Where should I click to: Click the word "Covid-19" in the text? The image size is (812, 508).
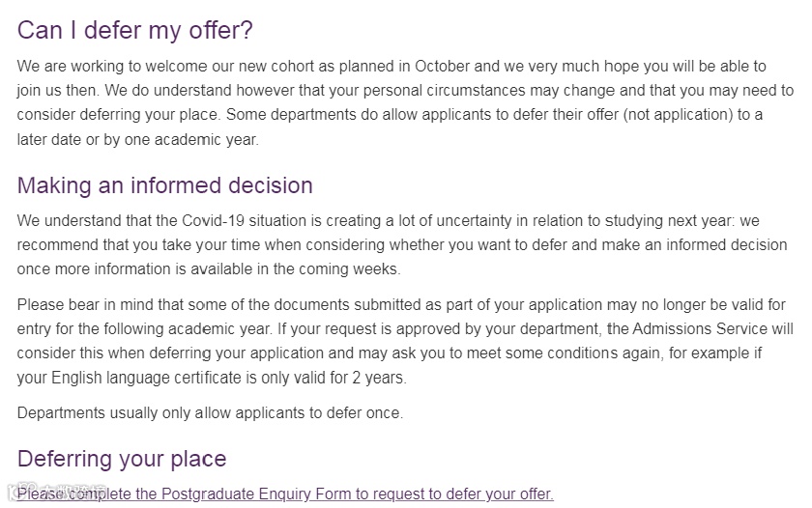click(x=219, y=220)
